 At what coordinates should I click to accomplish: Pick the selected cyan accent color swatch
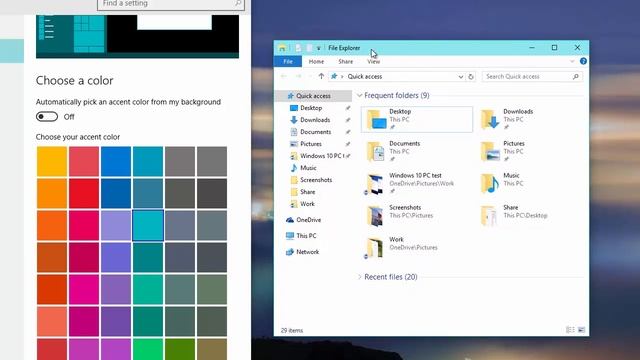(x=148, y=225)
